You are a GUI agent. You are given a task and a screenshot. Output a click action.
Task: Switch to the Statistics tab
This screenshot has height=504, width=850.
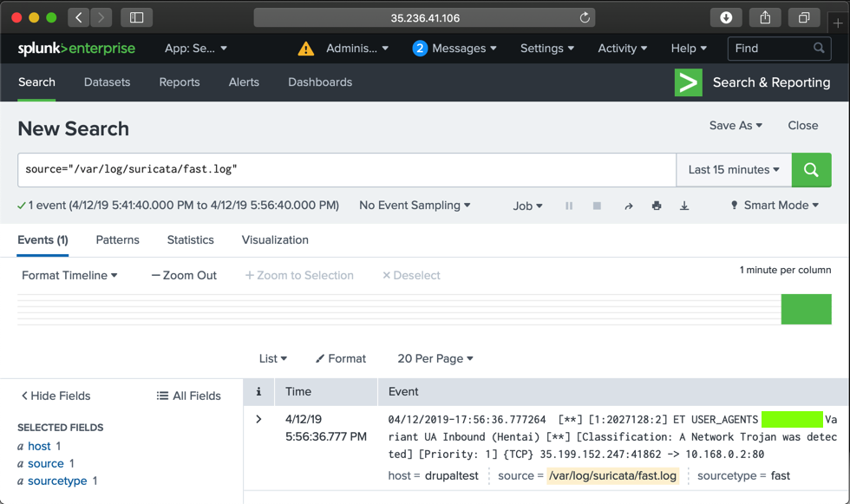[x=190, y=240]
